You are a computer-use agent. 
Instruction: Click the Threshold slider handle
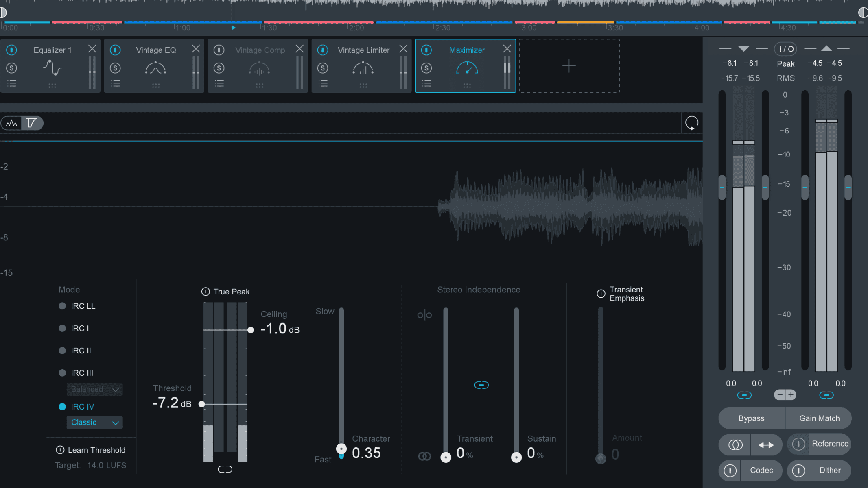pos(201,404)
